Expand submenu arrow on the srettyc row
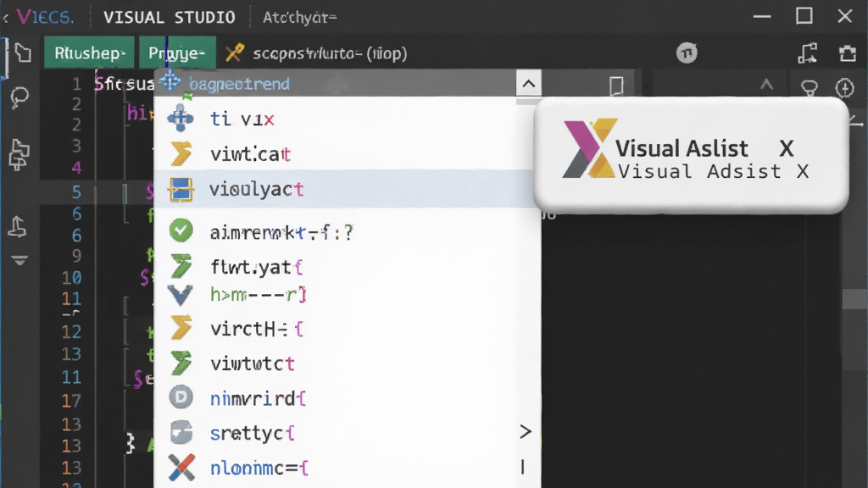Image resolution: width=868 pixels, height=488 pixels. click(526, 431)
